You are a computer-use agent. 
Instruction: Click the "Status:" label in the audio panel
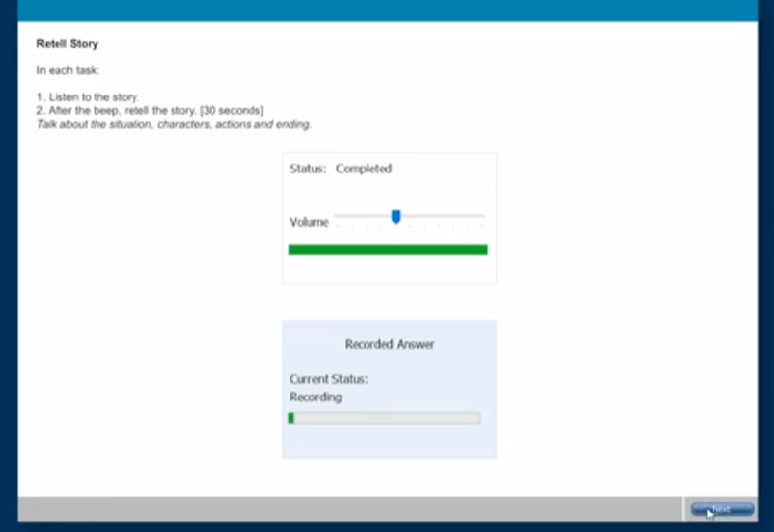tap(307, 169)
